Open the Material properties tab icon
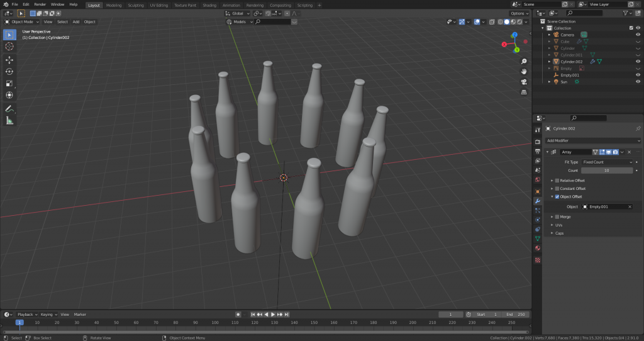The image size is (644, 341). [x=538, y=248]
